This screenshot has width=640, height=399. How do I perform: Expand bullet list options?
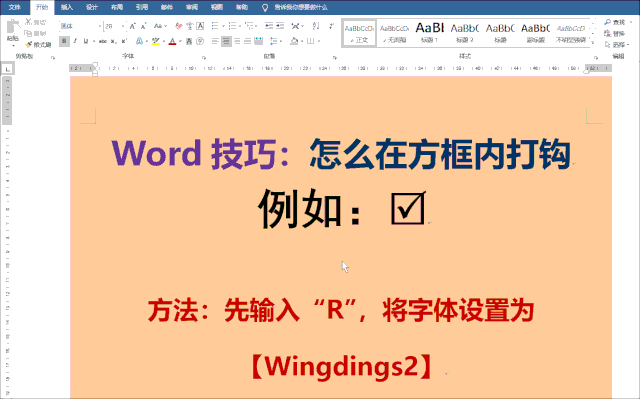223,26
